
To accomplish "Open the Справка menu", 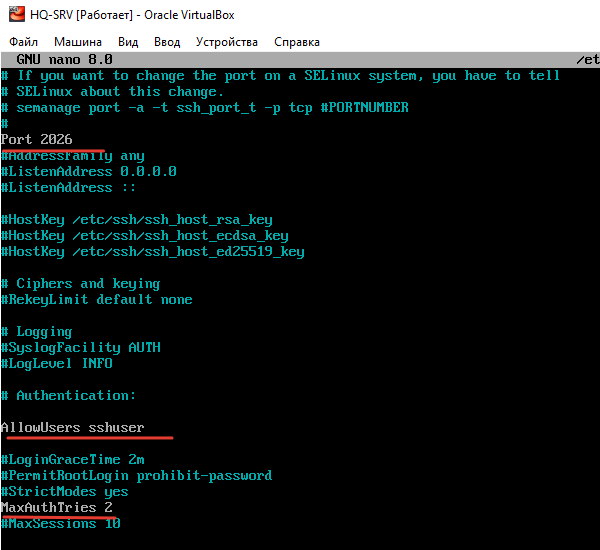I will (x=296, y=42).
